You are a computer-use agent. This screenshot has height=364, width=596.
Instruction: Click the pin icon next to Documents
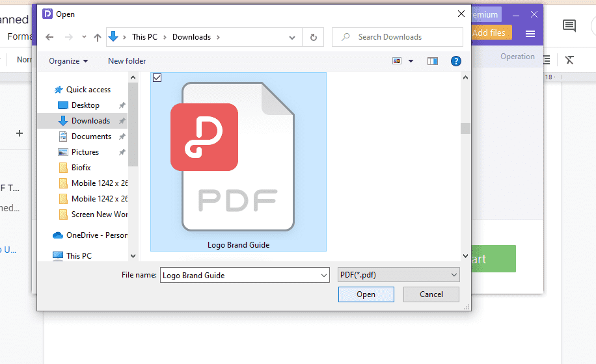(122, 136)
